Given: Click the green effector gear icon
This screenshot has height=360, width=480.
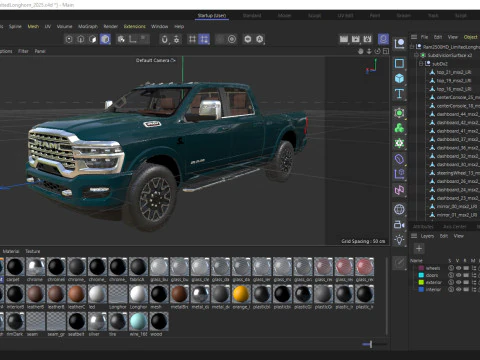Looking at the screenshot, I should tap(399, 143).
